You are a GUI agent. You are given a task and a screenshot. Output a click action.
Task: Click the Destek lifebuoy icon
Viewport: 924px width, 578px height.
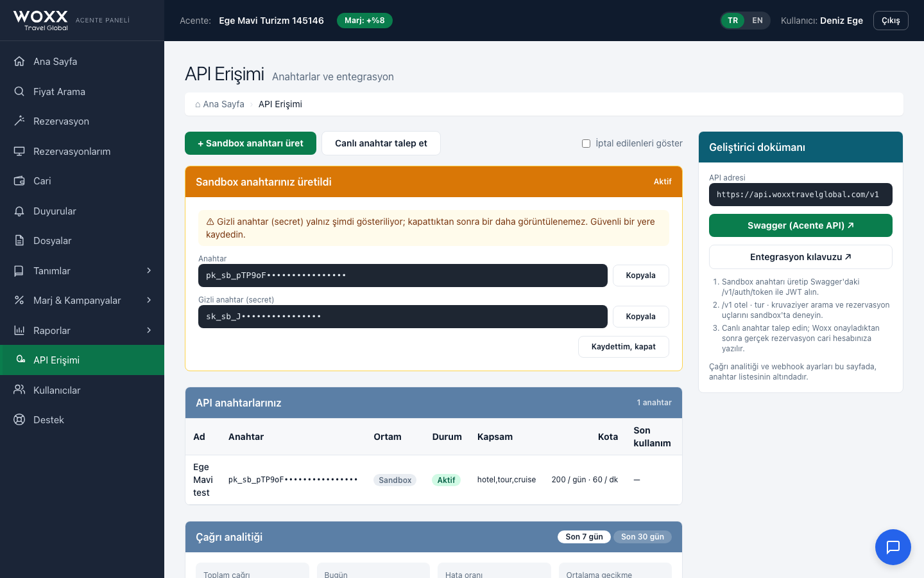[x=19, y=420]
